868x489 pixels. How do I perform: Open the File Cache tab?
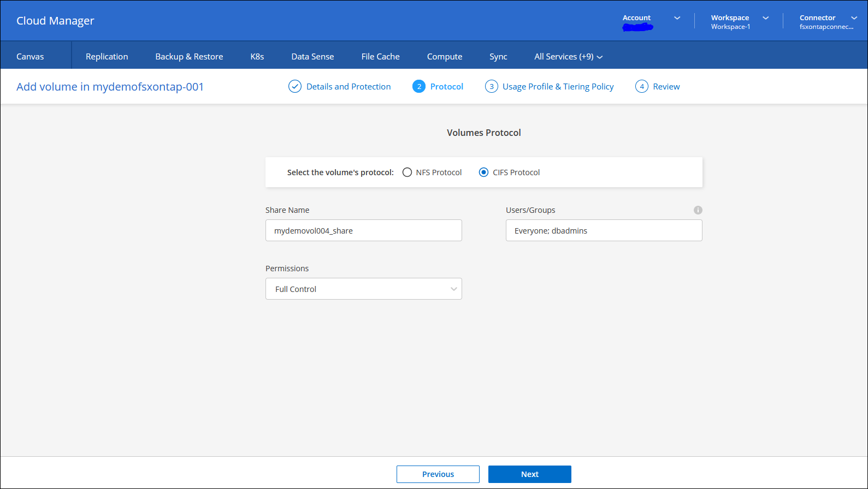pyautogui.click(x=381, y=57)
